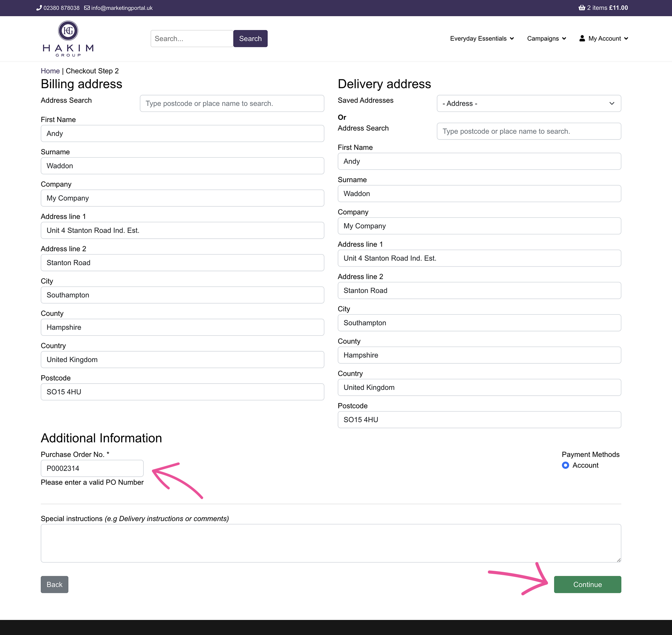
Task: Click the green Continue button
Action: click(x=587, y=585)
